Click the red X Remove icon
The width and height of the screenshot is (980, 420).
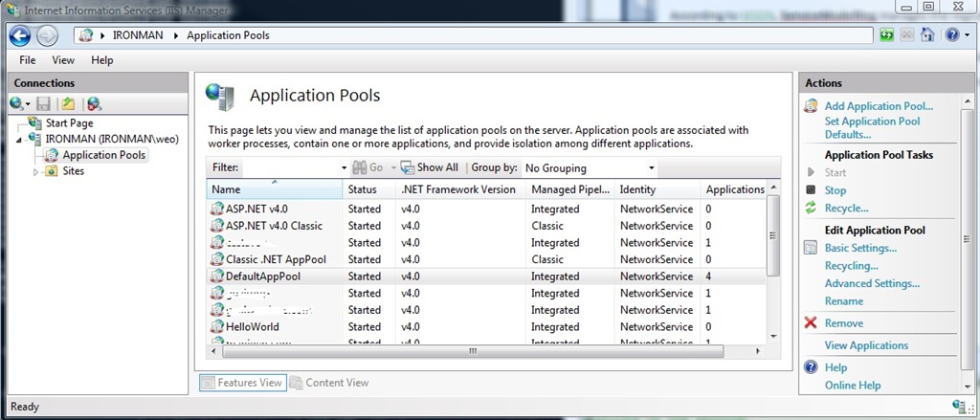811,323
